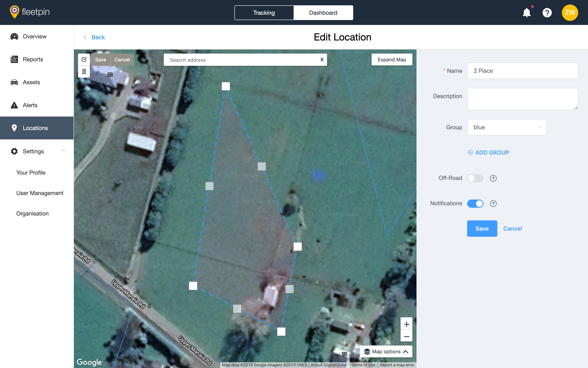
Task: Click the Back link
Action: [98, 37]
